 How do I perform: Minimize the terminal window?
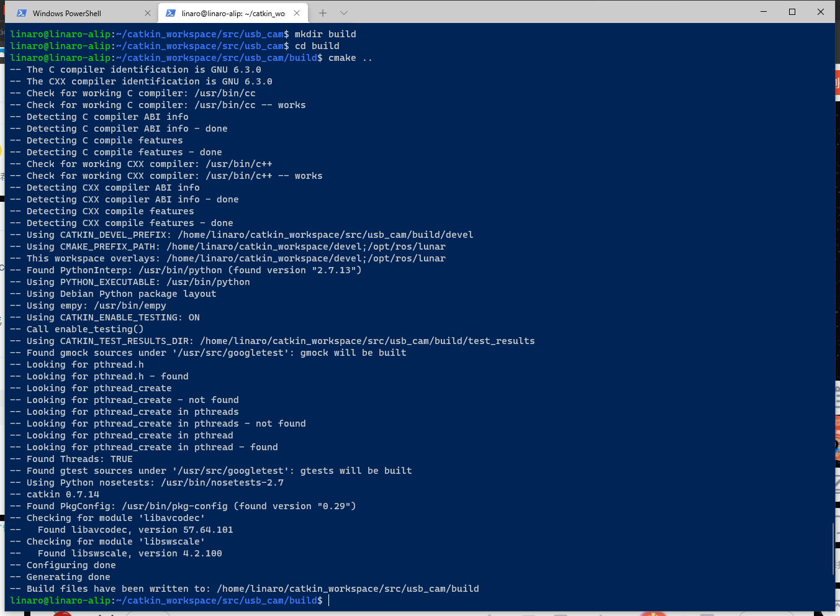coord(764,12)
